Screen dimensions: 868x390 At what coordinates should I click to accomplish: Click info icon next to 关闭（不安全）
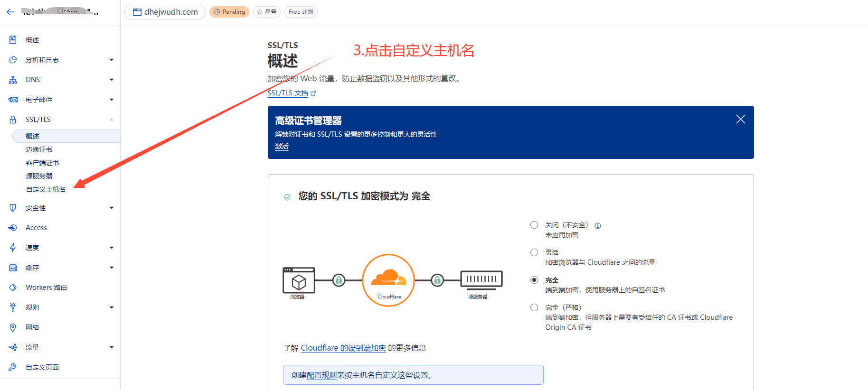pos(598,226)
